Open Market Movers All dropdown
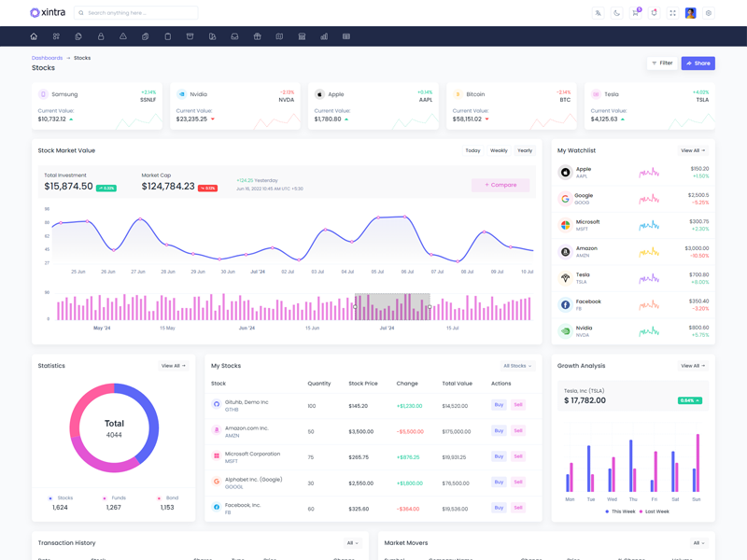This screenshot has height=560, width=747. pos(698,542)
